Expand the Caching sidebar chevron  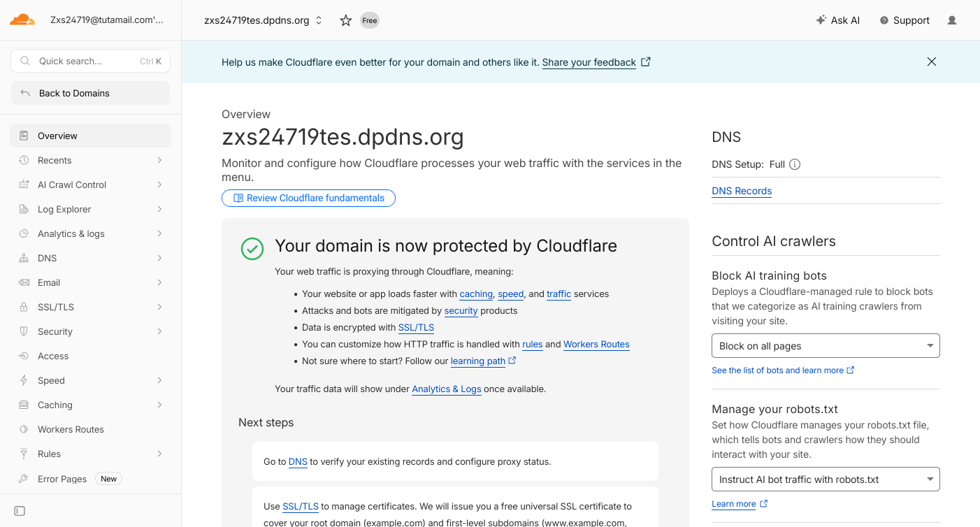pyautogui.click(x=160, y=405)
